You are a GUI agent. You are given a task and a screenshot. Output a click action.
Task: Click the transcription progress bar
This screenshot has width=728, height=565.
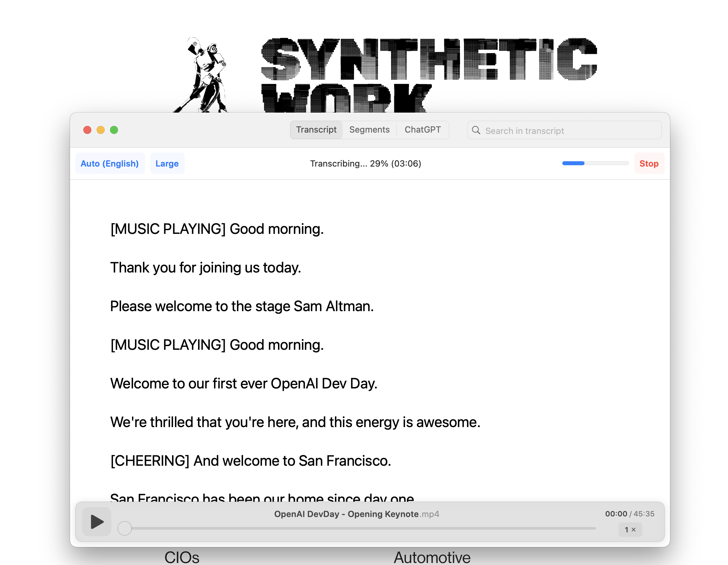[x=595, y=163]
